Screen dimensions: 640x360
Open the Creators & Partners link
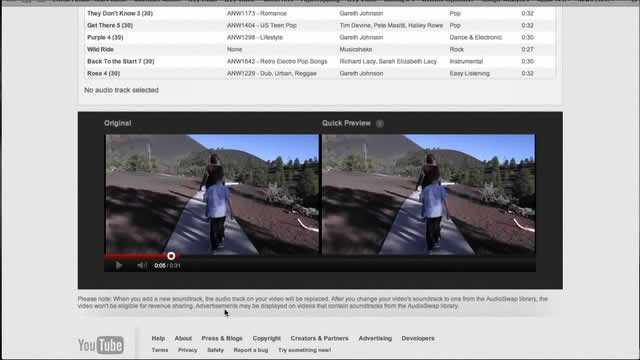(x=320, y=338)
